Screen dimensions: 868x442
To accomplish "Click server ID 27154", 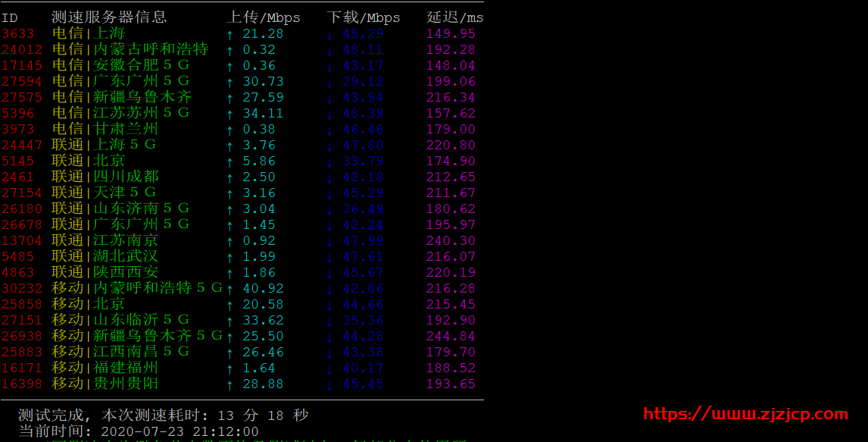I will tap(22, 193).
